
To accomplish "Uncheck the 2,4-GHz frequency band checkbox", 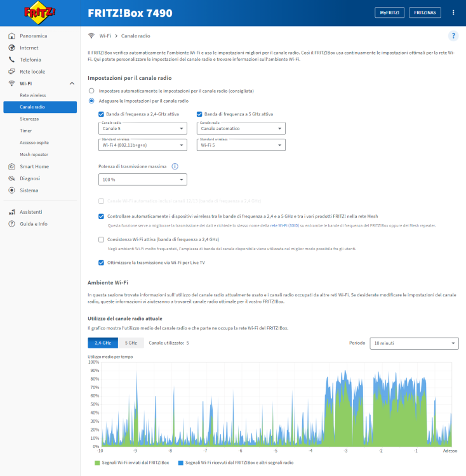I will pyautogui.click(x=101, y=114).
